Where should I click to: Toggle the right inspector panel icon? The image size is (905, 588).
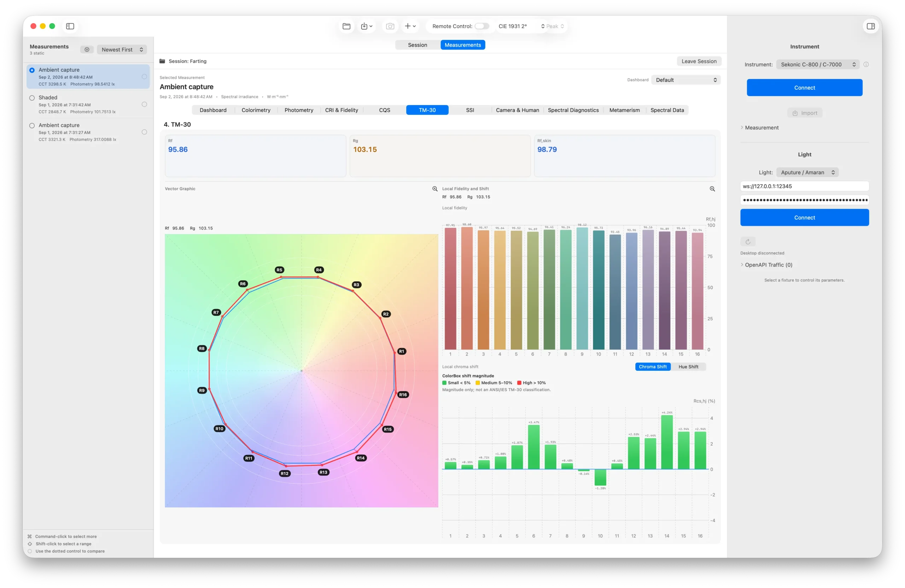click(870, 26)
